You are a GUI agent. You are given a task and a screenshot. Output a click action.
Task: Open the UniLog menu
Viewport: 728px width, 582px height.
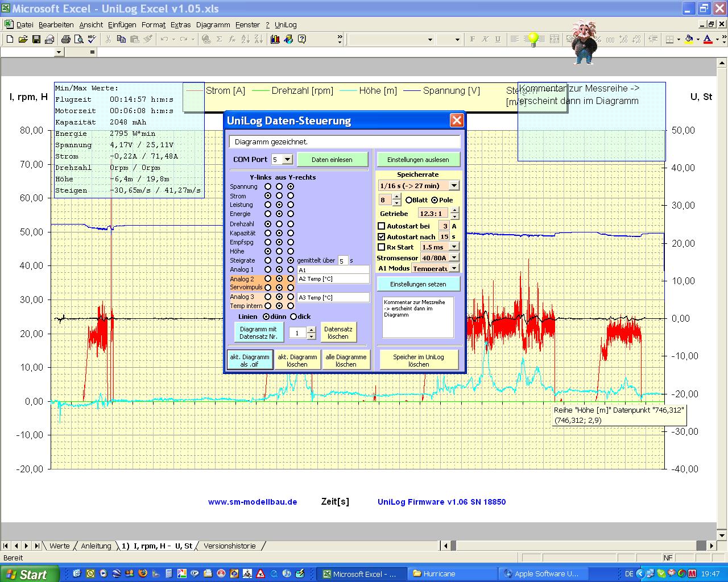[286, 24]
